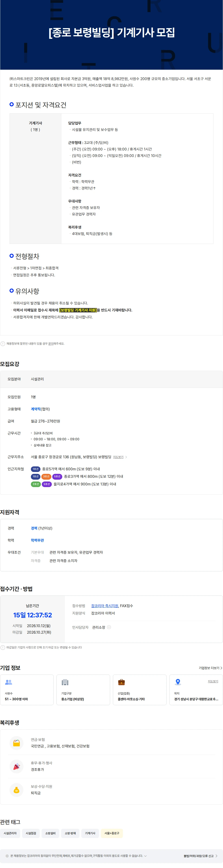Click 보상·수당·지원 money bag icon

click(x=16, y=789)
